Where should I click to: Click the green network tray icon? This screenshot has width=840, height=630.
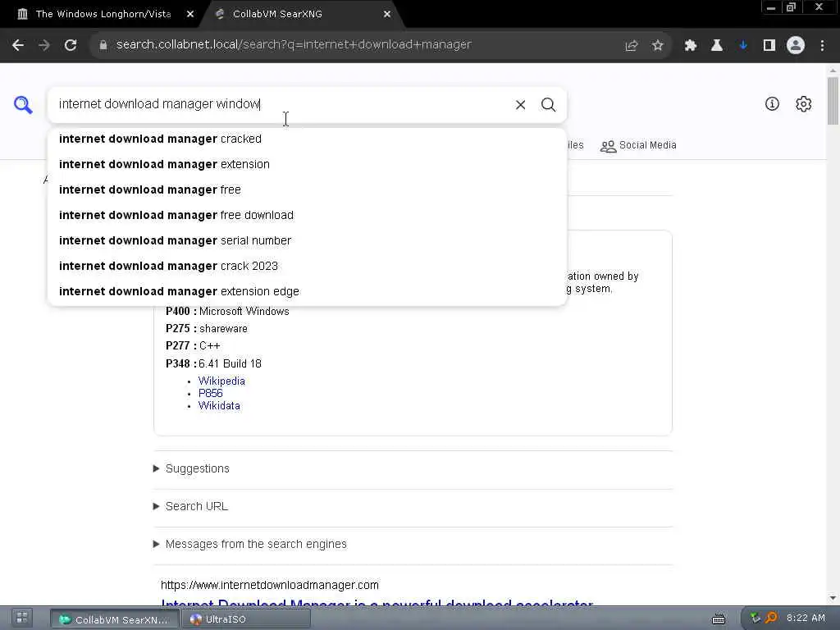pyautogui.click(x=756, y=619)
